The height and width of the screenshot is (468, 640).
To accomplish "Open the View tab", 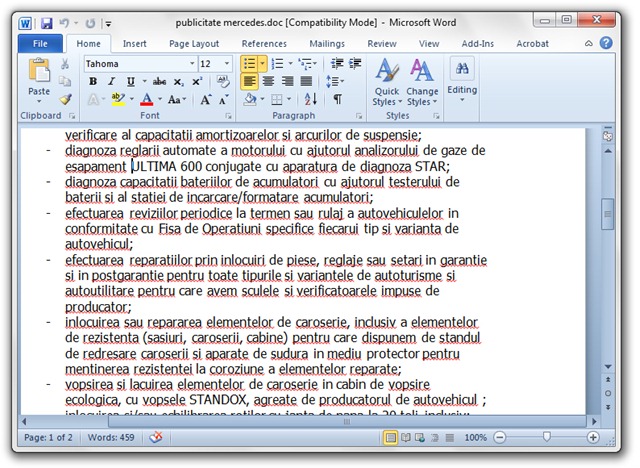I will click(x=429, y=44).
